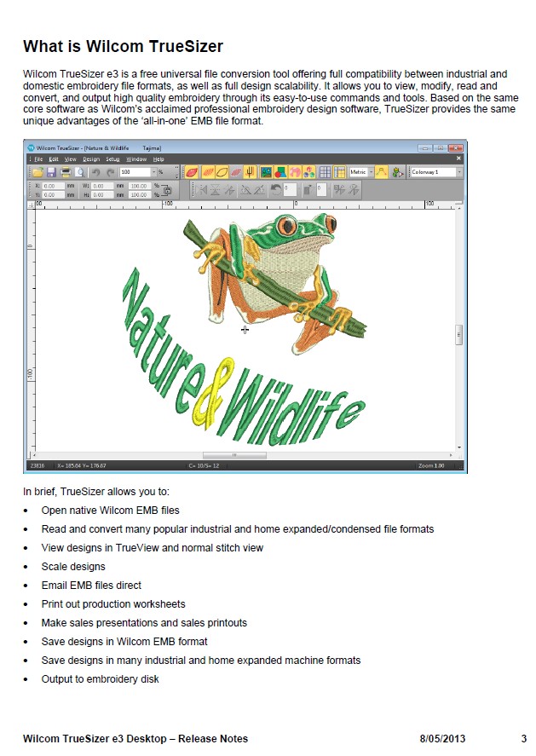The image size is (536, 756).
Task: Click the width percentage field
Action: coord(140,186)
